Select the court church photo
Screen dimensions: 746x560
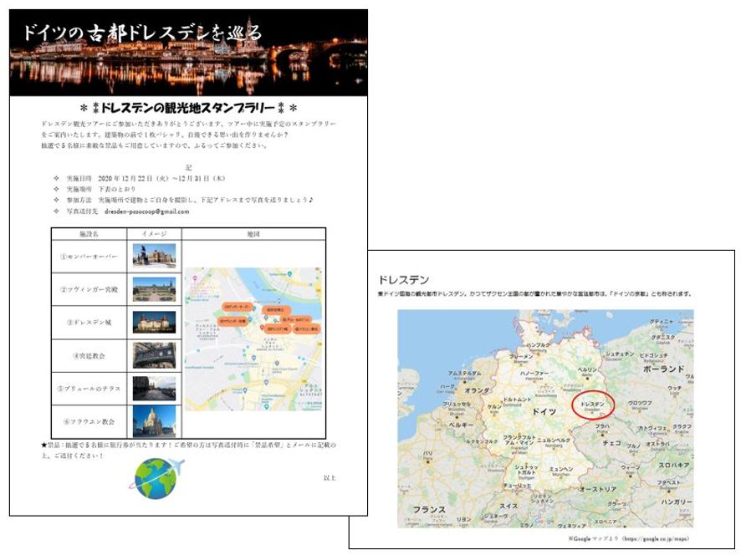click(154, 355)
